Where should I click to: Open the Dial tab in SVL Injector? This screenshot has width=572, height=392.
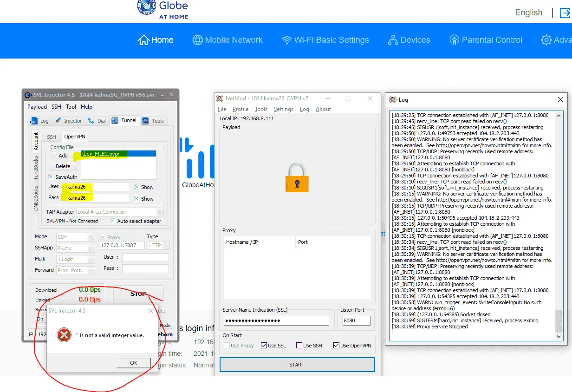coord(97,121)
